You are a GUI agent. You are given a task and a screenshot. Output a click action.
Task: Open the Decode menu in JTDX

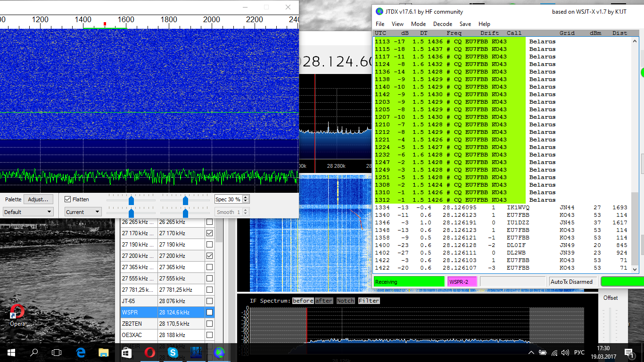click(x=442, y=24)
